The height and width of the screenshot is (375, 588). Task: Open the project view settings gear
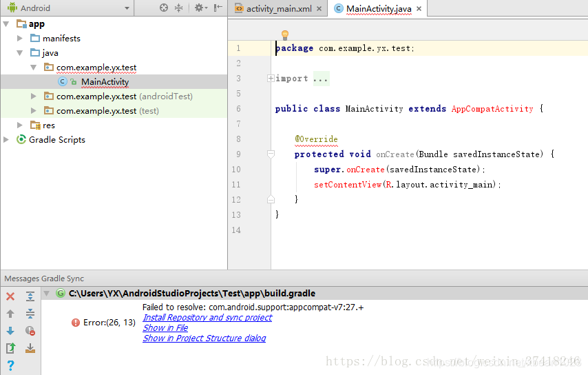[x=200, y=8]
